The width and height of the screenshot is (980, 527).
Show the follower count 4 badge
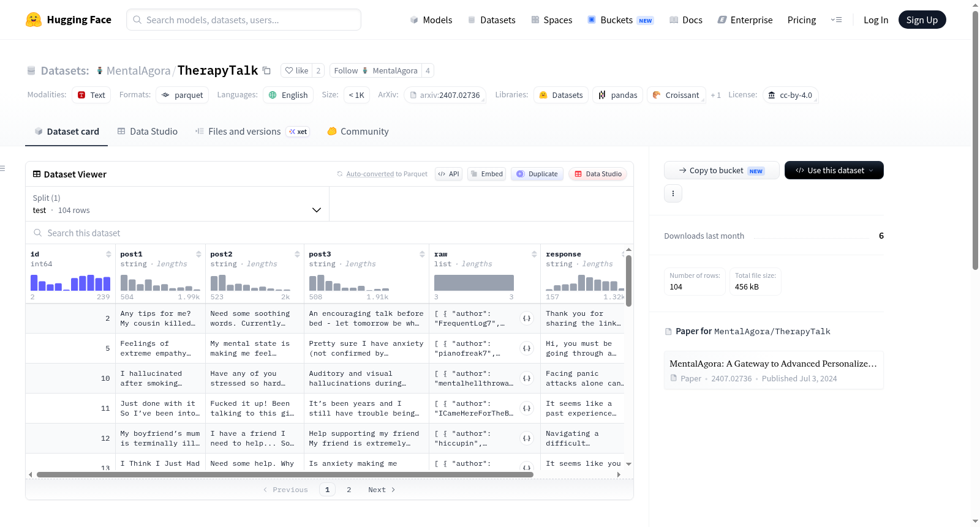428,70
